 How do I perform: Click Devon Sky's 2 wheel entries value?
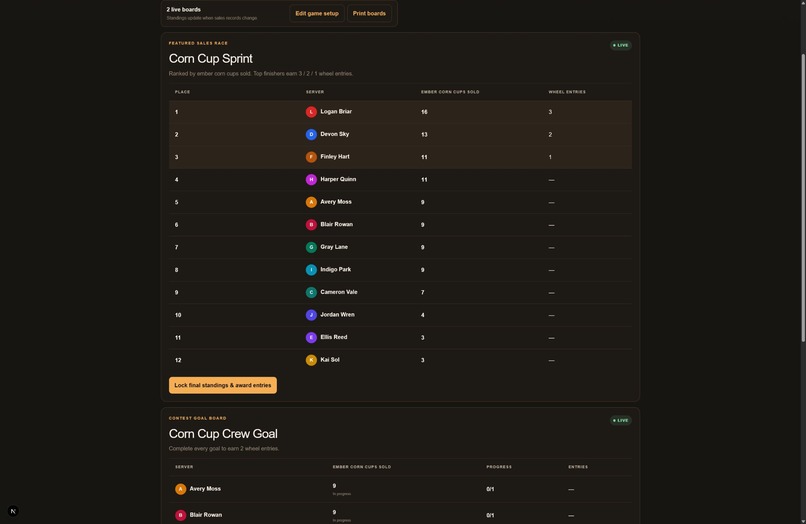pyautogui.click(x=550, y=135)
